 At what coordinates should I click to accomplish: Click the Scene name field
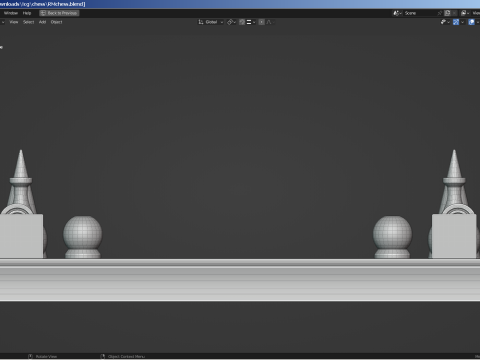pyautogui.click(x=420, y=13)
